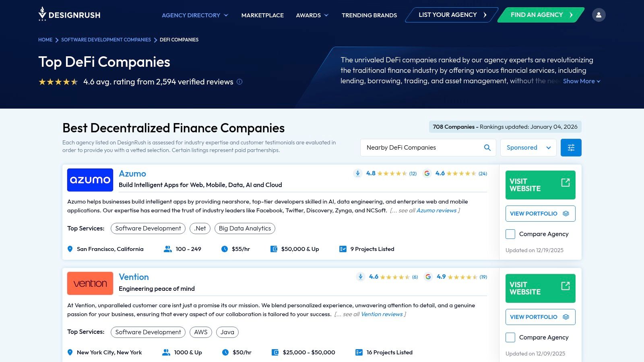Viewport: 644px width, 362px height.
Task: Open the user account avatar icon
Action: pyautogui.click(x=599, y=15)
